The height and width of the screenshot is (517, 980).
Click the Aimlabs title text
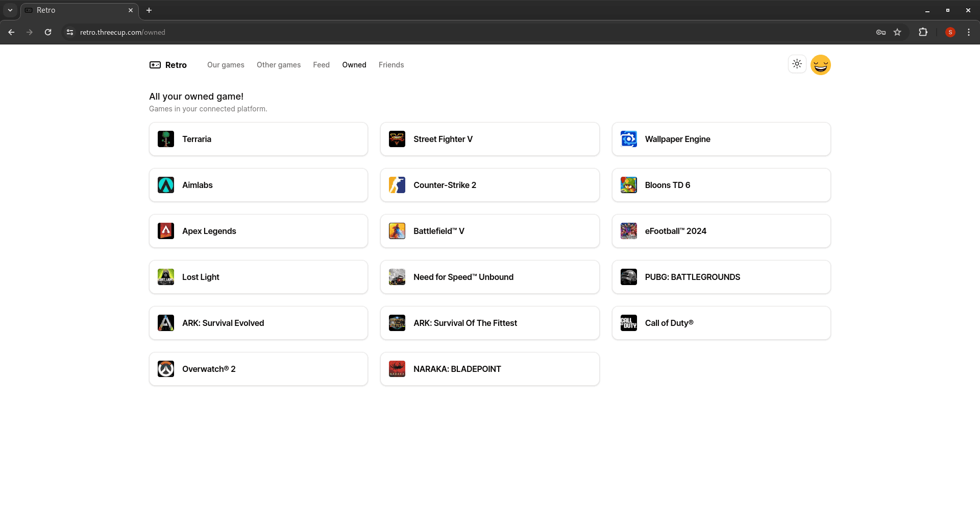(198, 185)
